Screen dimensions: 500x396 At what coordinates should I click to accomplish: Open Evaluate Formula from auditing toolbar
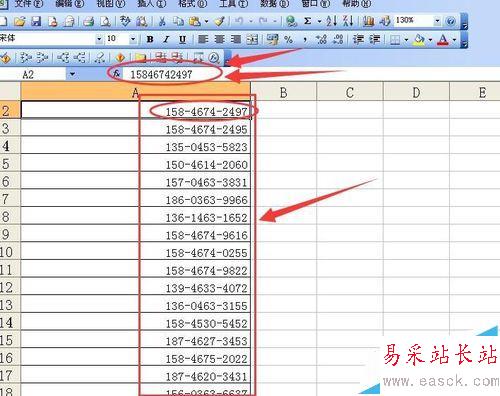point(214,58)
